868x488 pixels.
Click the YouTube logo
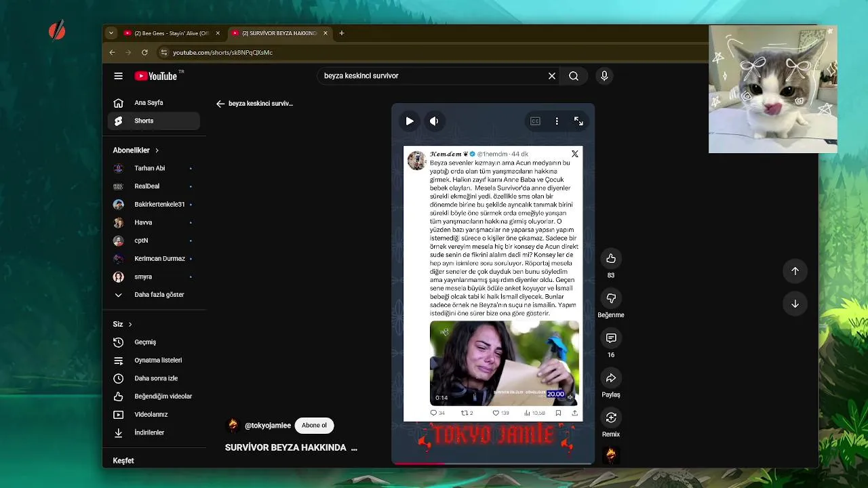coord(156,76)
